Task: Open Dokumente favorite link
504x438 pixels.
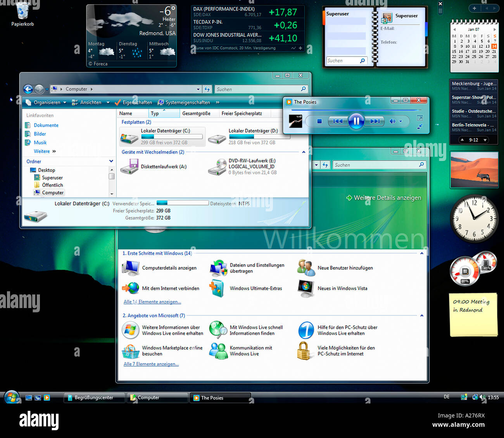Action: (x=42, y=125)
